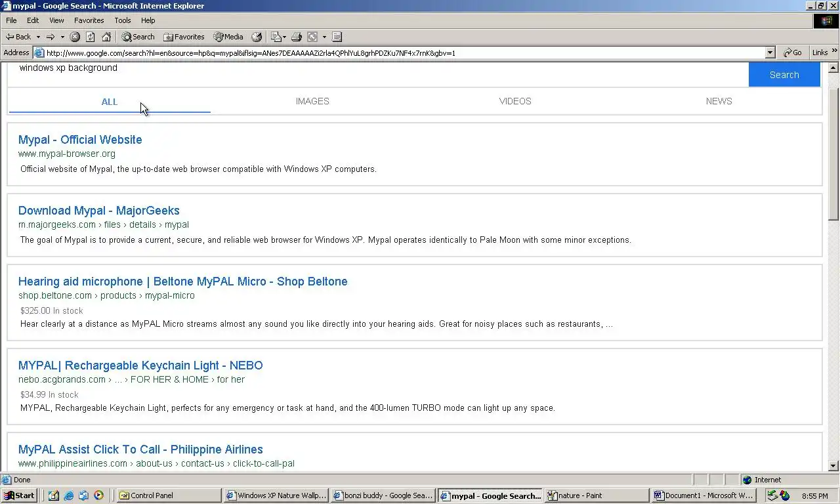The height and width of the screenshot is (504, 840).
Task: Click the Mail toolbar icon
Action: 276,37
